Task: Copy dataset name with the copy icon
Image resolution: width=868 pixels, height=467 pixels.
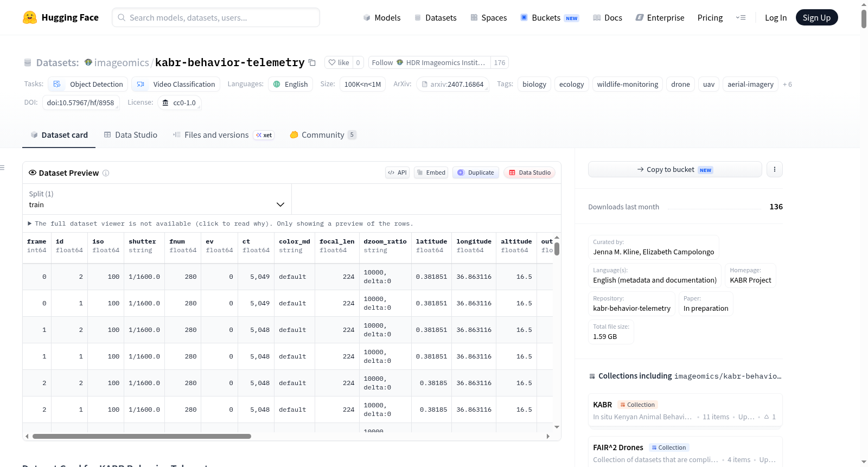Action: (x=312, y=62)
